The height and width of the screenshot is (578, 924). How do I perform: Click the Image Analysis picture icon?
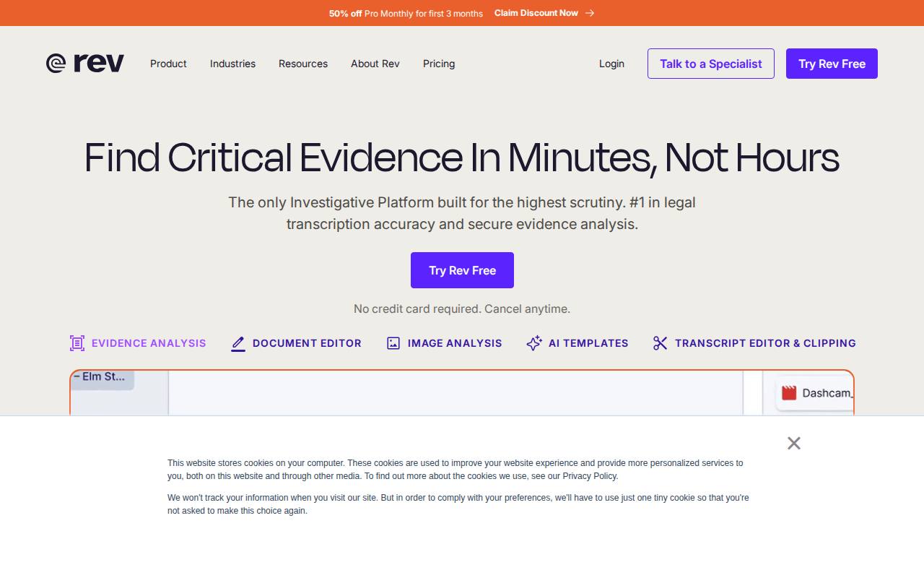(x=393, y=343)
